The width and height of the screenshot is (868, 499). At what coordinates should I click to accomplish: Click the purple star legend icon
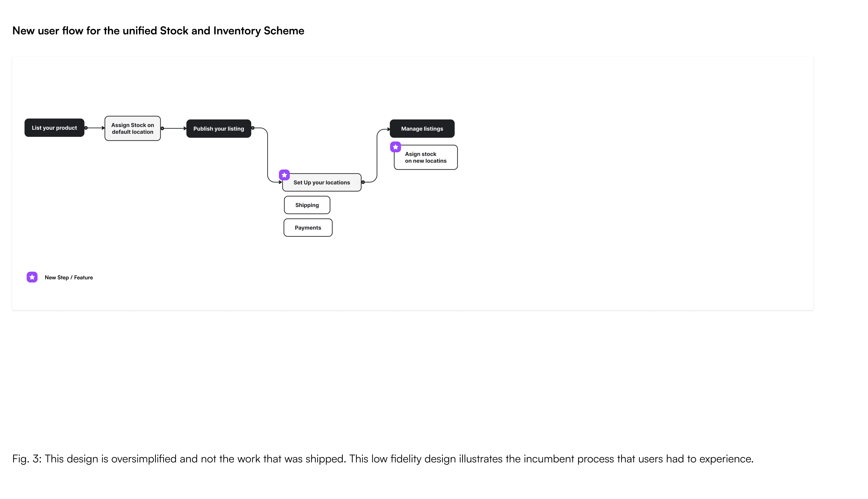point(32,277)
